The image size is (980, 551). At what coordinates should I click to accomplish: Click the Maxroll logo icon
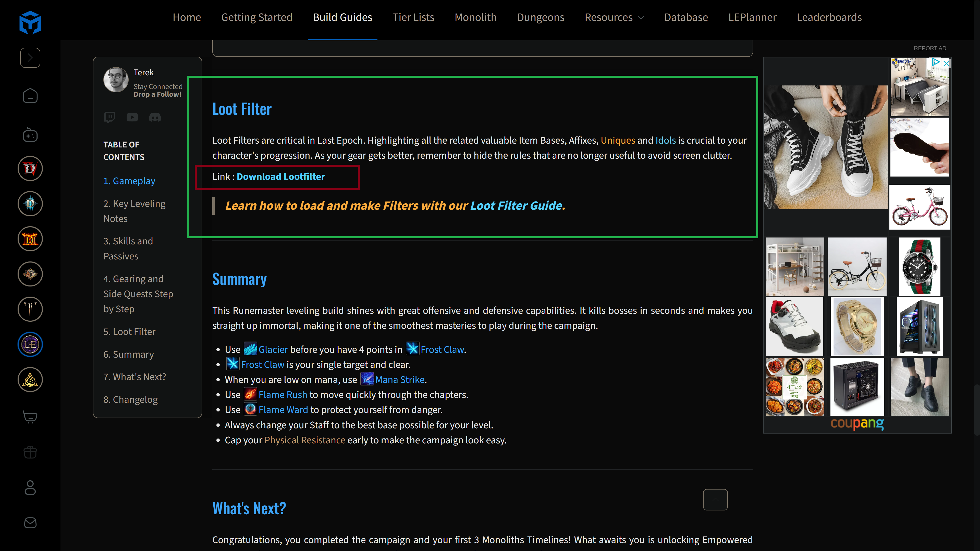click(x=30, y=22)
